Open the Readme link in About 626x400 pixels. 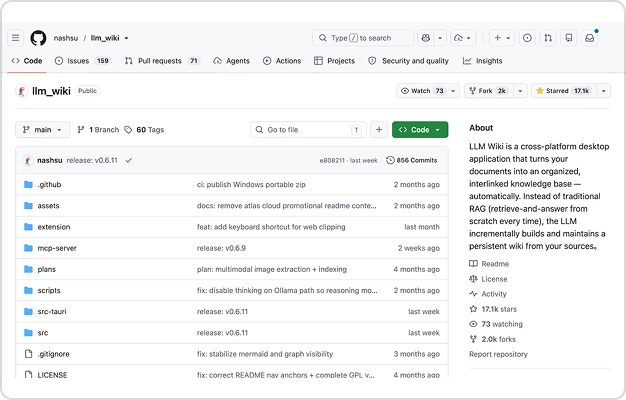coord(489,264)
